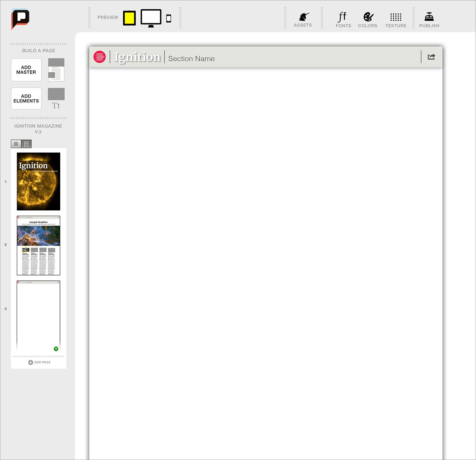Image resolution: width=476 pixels, height=460 pixels.
Task: Open the Texture dot grid panel
Action: pos(396,20)
